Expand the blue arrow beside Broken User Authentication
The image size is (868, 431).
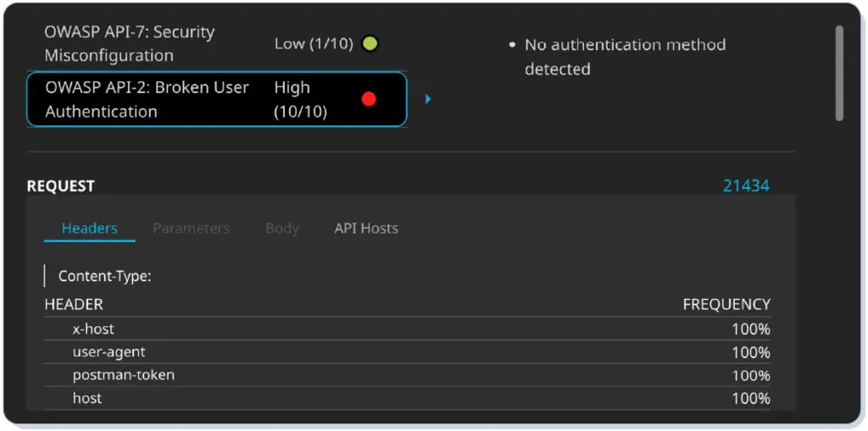coord(428,100)
